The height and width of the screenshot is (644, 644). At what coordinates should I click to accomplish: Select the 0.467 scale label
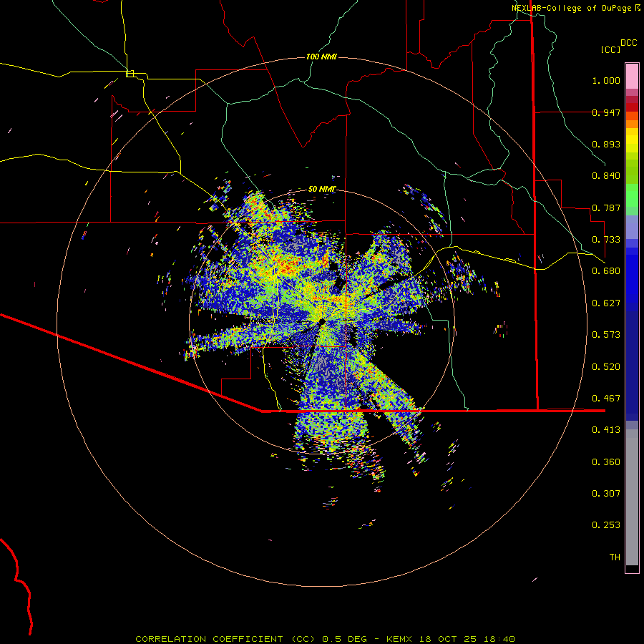(606, 399)
